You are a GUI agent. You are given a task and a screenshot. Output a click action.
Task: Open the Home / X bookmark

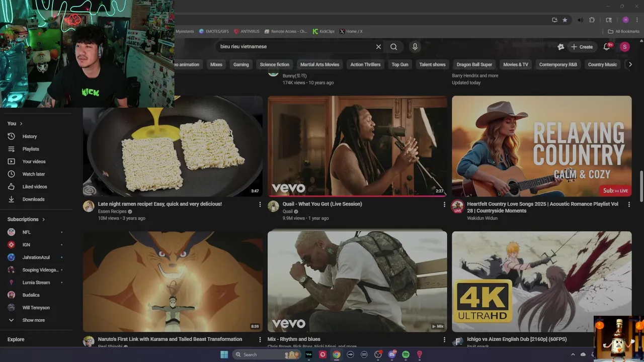pos(351,31)
